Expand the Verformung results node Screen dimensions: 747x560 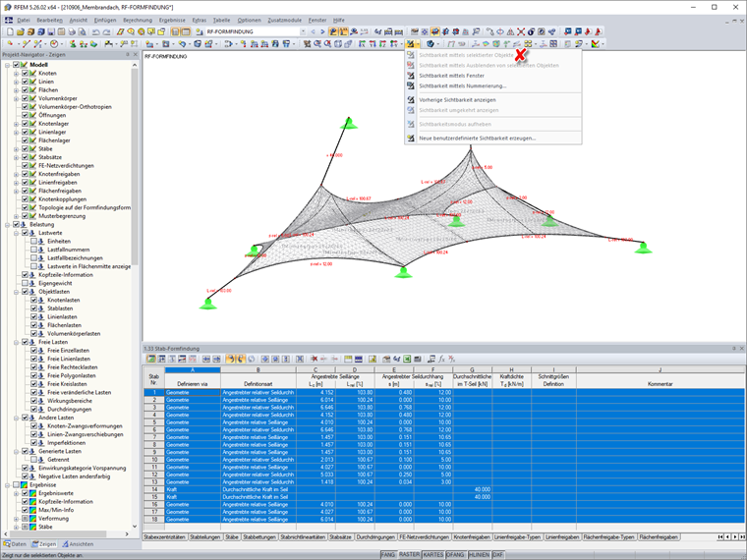pos(16,519)
